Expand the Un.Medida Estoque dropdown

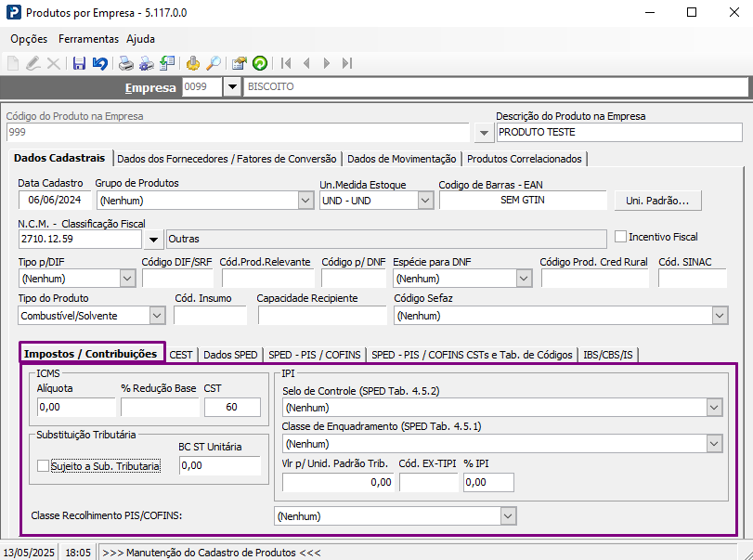(425, 201)
